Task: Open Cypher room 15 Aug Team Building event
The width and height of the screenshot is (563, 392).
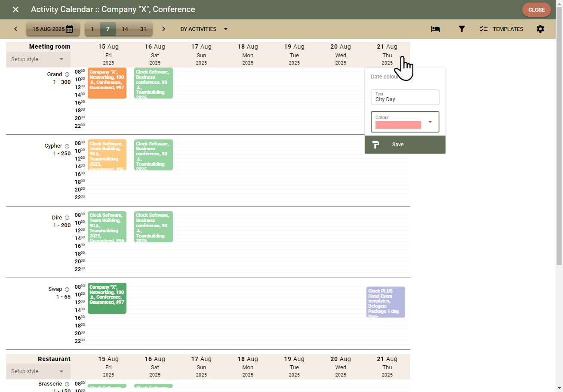Action: pyautogui.click(x=107, y=155)
